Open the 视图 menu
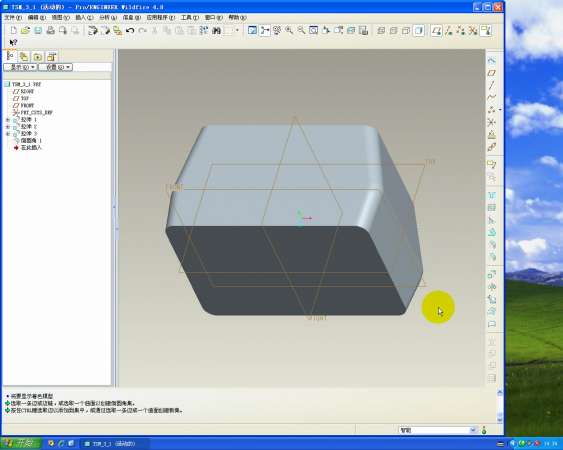Image resolution: width=563 pixels, height=450 pixels. [x=60, y=18]
